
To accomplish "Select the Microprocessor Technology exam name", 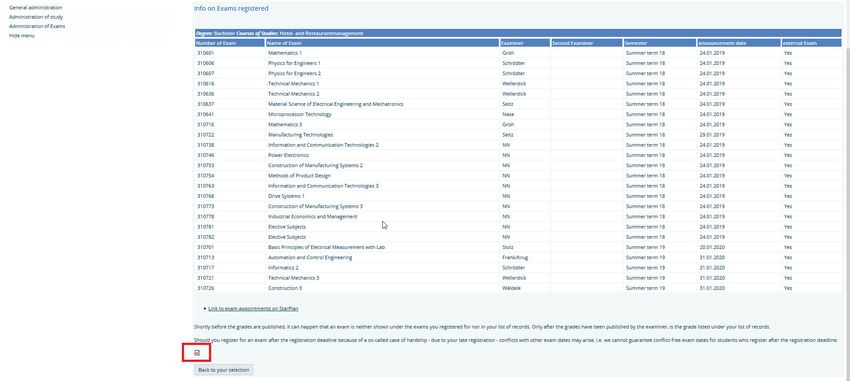I will 300,114.
